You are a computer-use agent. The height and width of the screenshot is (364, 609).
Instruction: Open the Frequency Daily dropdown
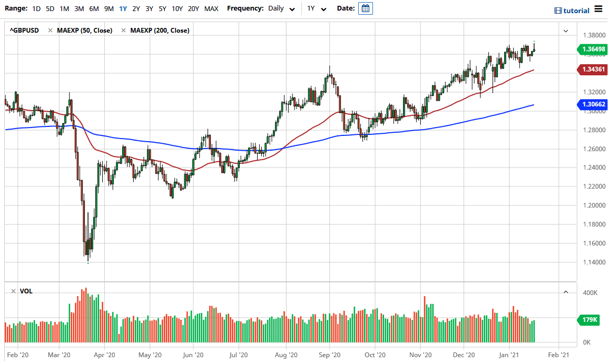281,9
